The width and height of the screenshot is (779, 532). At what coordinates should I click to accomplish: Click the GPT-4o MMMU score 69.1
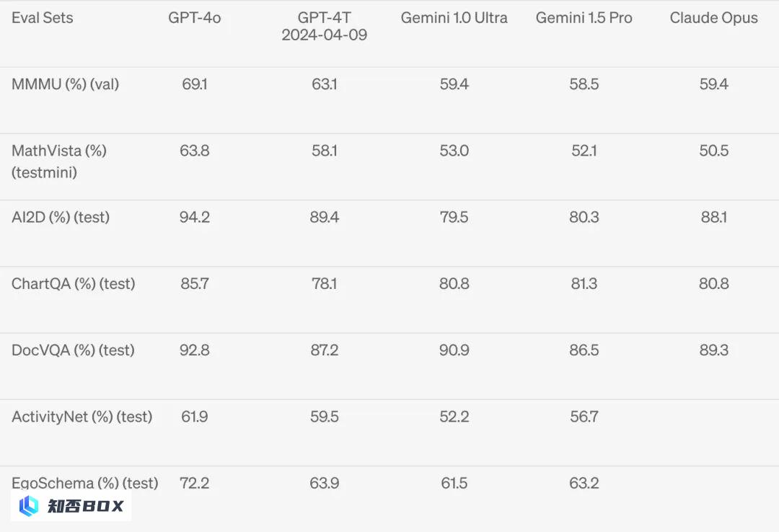coord(195,84)
